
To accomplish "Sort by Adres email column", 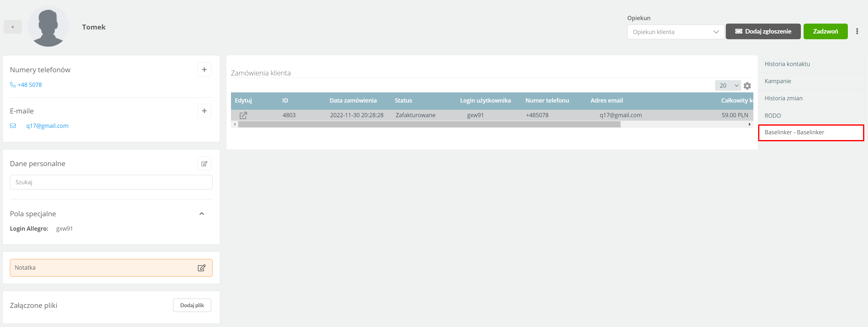I will (x=606, y=101).
